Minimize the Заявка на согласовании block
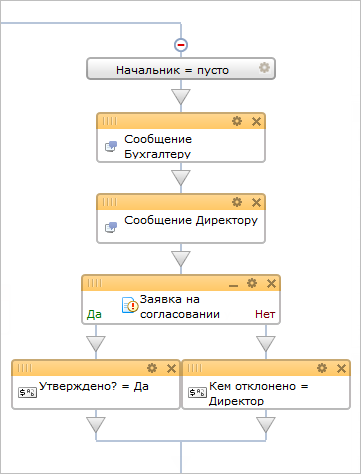The width and height of the screenshot is (361, 474). (234, 284)
